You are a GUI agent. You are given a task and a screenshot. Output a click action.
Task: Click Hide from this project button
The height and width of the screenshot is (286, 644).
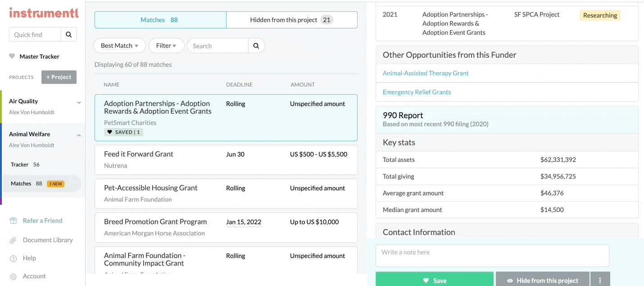point(543,280)
